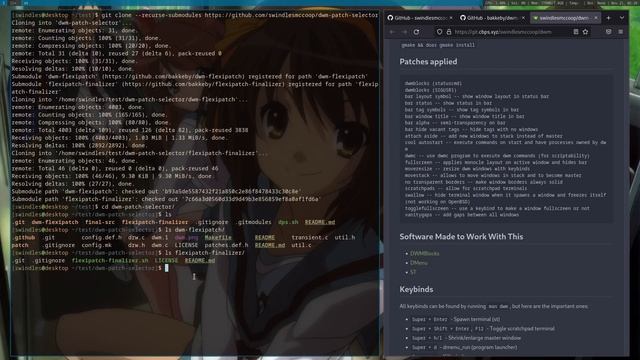Image resolution: width=640 pixels, height=360 pixels.
Task: Click the 'bar alpha' patch line
Action: (x=455, y=123)
